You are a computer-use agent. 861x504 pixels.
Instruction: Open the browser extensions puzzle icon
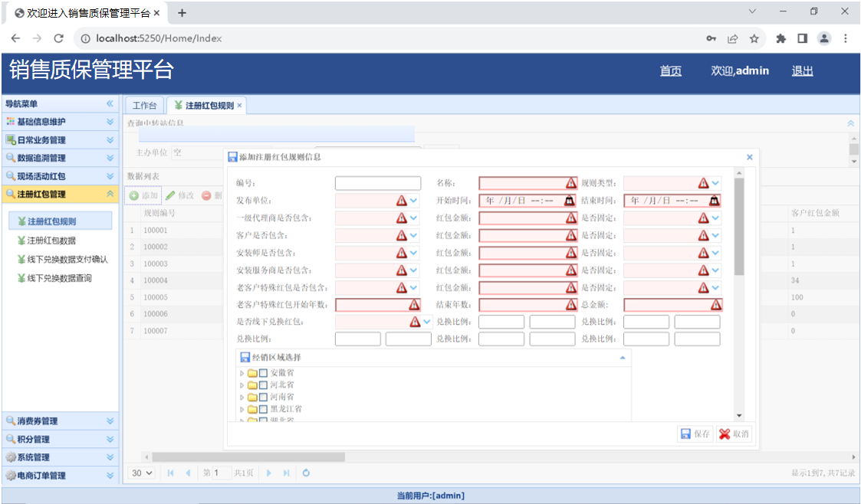click(x=780, y=38)
